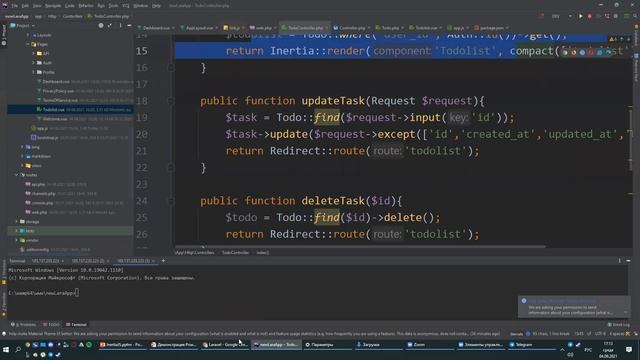Open the Edit menu
Viewport: 640px width, 360px height.
(x=25, y=6)
